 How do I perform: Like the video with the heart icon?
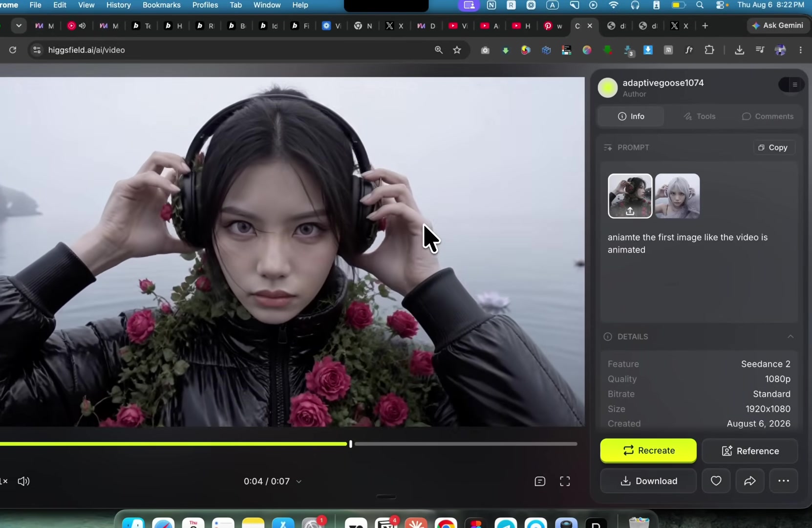(x=716, y=481)
